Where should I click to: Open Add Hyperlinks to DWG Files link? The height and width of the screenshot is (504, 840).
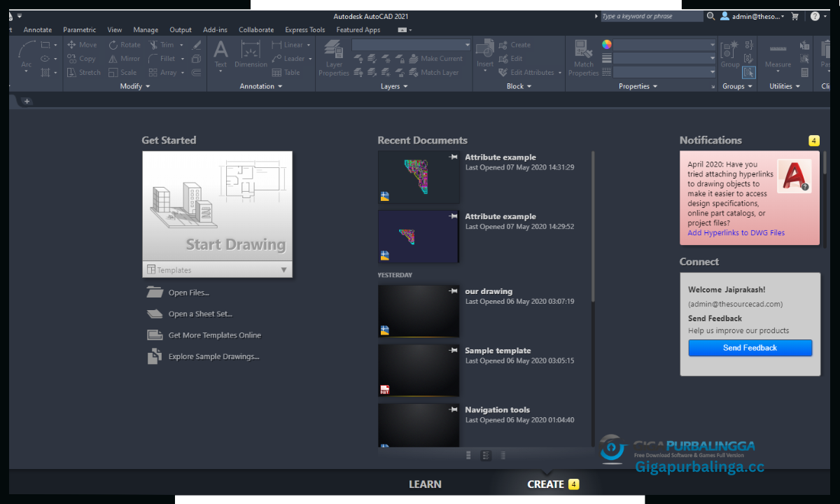tap(736, 232)
